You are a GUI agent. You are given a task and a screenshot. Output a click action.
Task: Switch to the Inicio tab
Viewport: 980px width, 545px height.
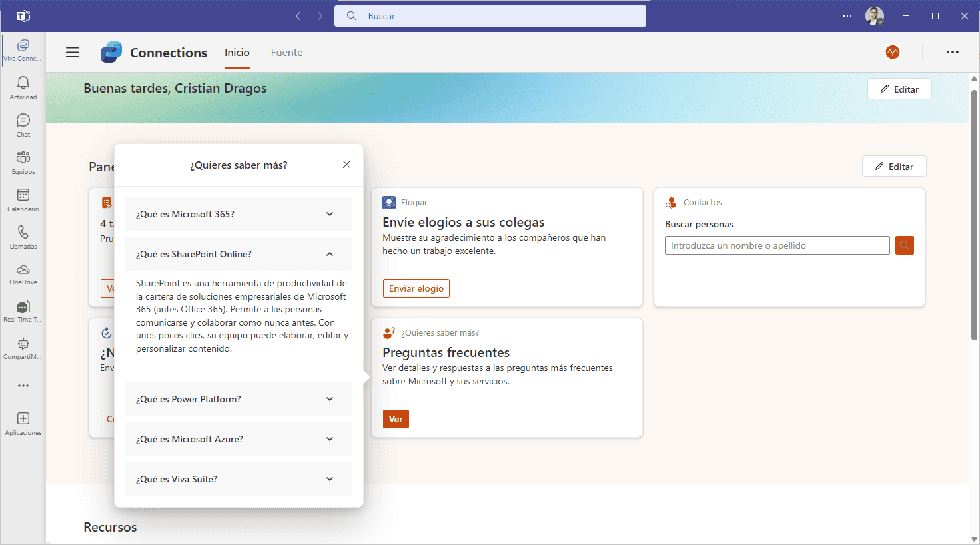tap(237, 53)
